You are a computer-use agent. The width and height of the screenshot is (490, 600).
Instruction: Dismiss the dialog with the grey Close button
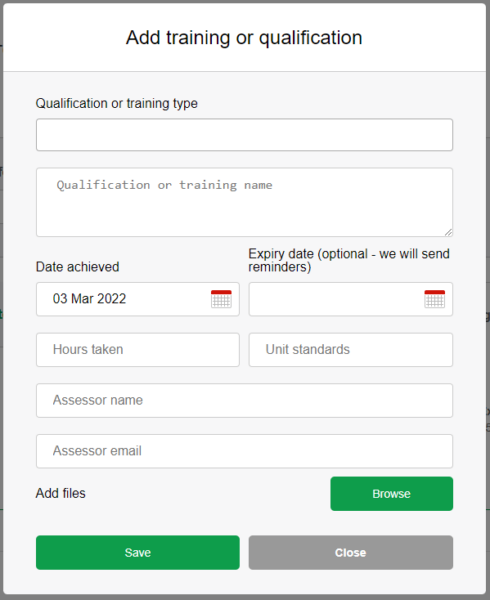pyautogui.click(x=351, y=553)
